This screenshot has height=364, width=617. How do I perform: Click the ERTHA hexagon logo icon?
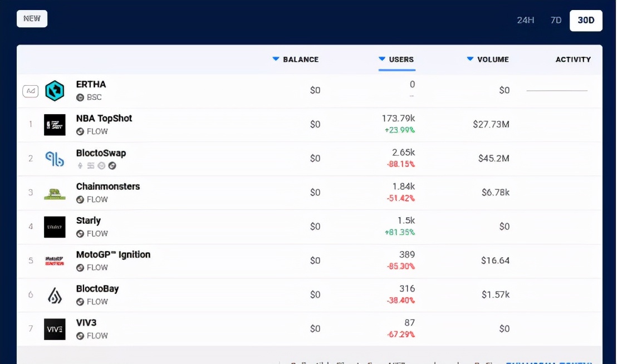(55, 91)
